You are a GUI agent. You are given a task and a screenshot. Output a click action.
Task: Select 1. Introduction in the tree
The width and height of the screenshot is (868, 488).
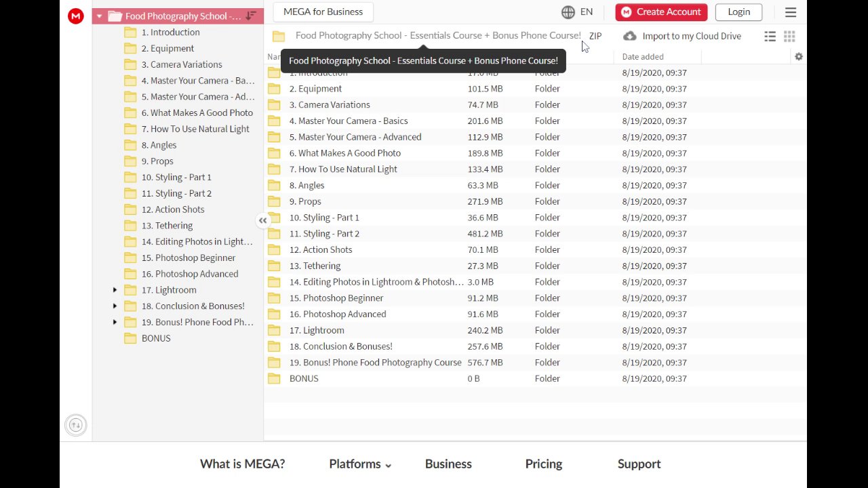(x=171, y=33)
